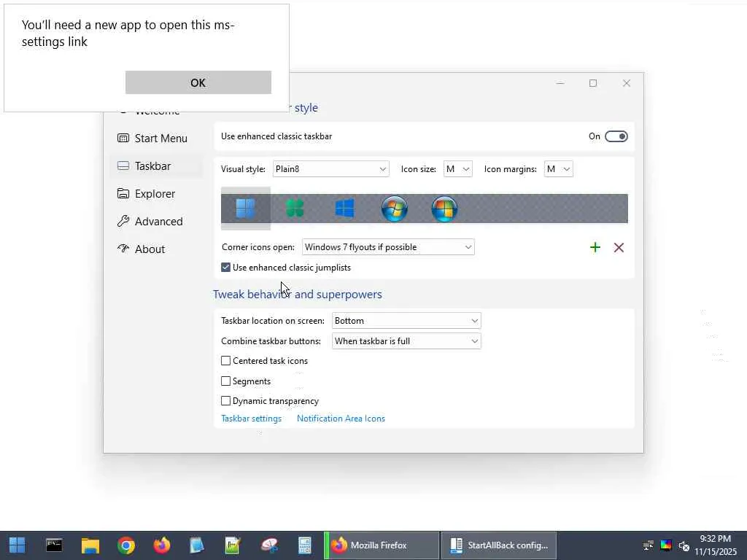This screenshot has width=747, height=560.
Task: Open the green notepad-with-pencil taskbar icon
Action: [x=233, y=545]
